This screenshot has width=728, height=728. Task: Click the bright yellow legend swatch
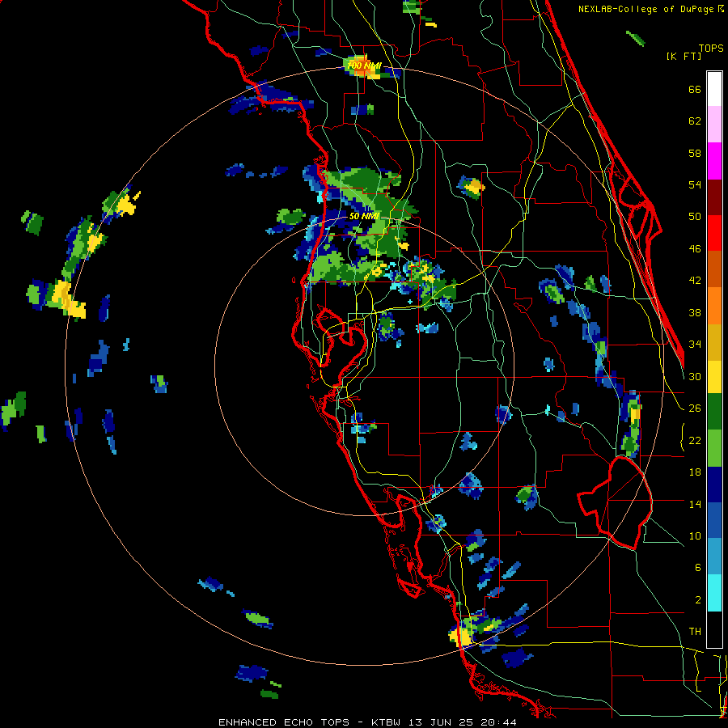(714, 376)
